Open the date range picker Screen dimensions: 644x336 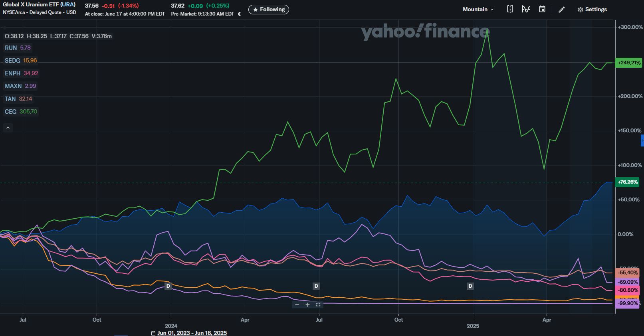point(189,333)
